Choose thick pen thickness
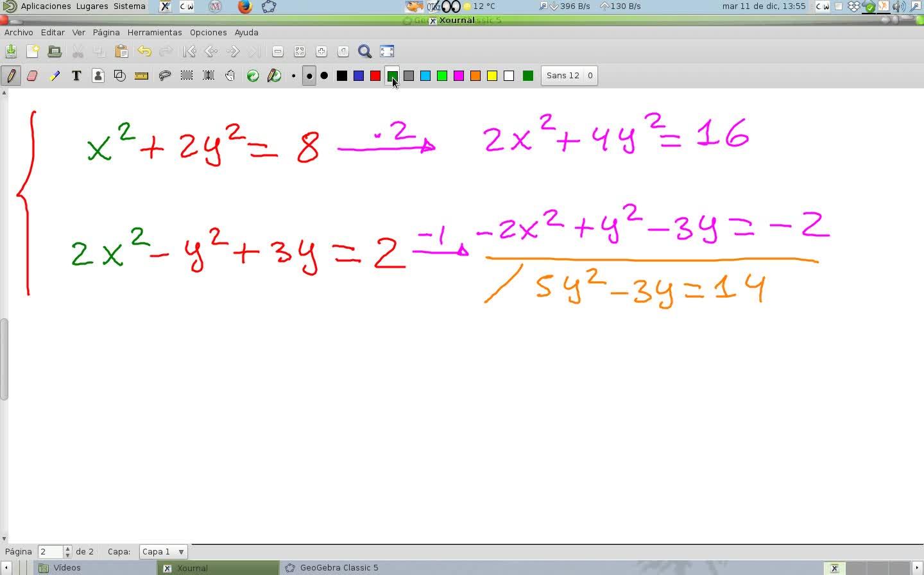The height and width of the screenshot is (575, 924). 324,76
